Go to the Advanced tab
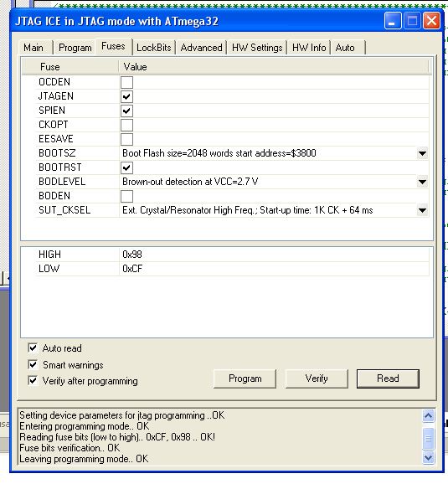 pyautogui.click(x=201, y=48)
